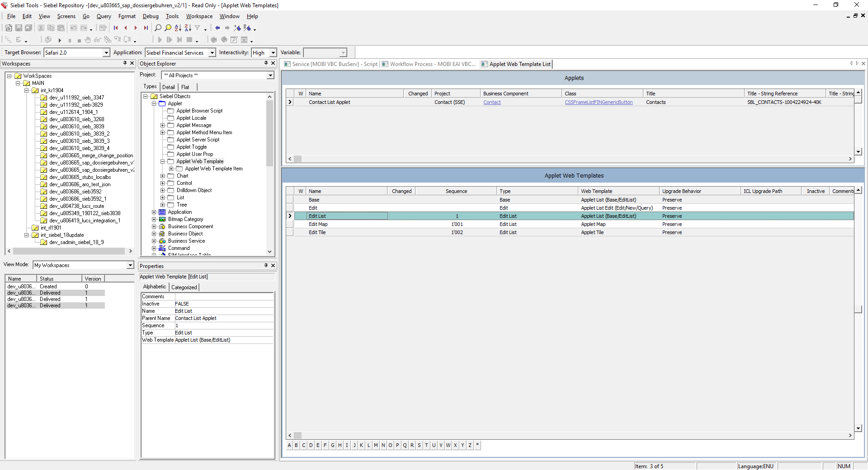Open the Project dropdown in Object Explorer
This screenshot has width=868, height=470.
(x=270, y=75)
